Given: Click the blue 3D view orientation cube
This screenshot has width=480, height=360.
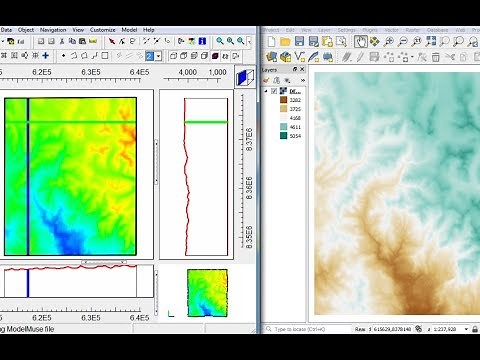Looking at the screenshot, I should tap(245, 77).
